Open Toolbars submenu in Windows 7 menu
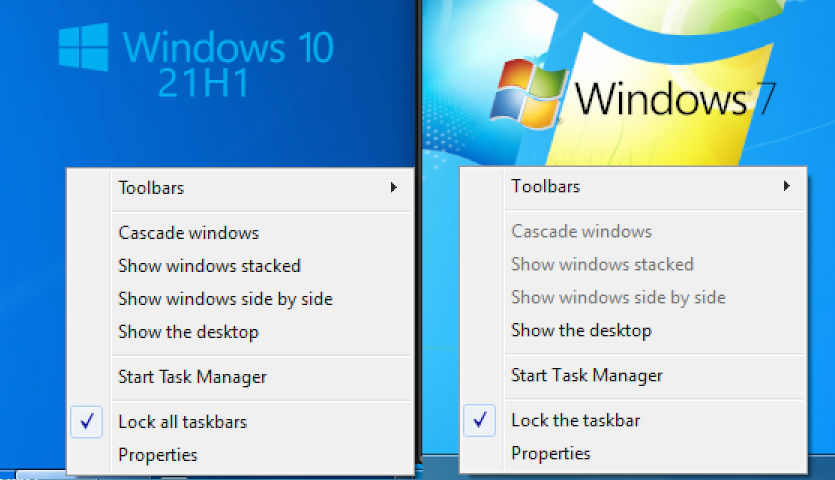The image size is (835, 480). tap(633, 186)
